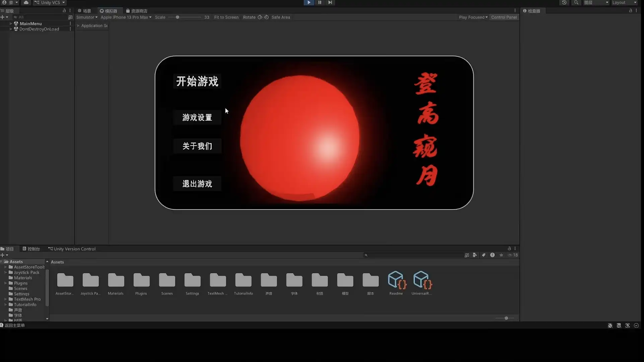This screenshot has width=644, height=362.
Task: Open the undo history icon
Action: point(564,2)
